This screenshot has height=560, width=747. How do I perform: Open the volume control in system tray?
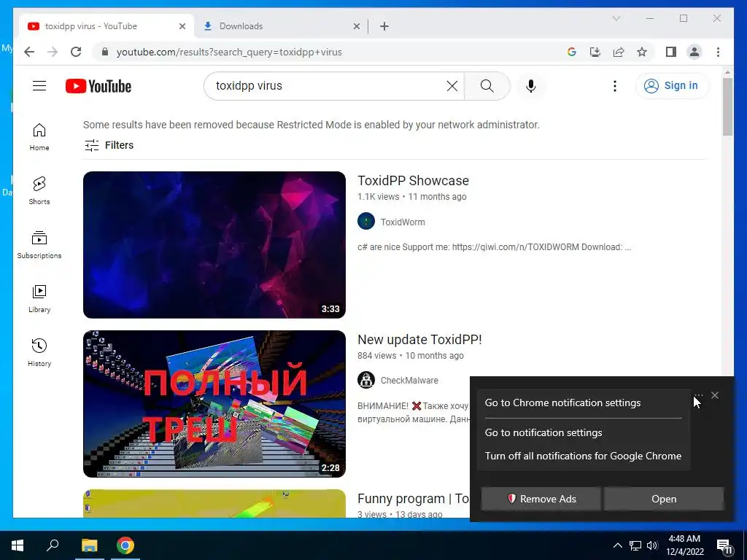[x=652, y=545]
